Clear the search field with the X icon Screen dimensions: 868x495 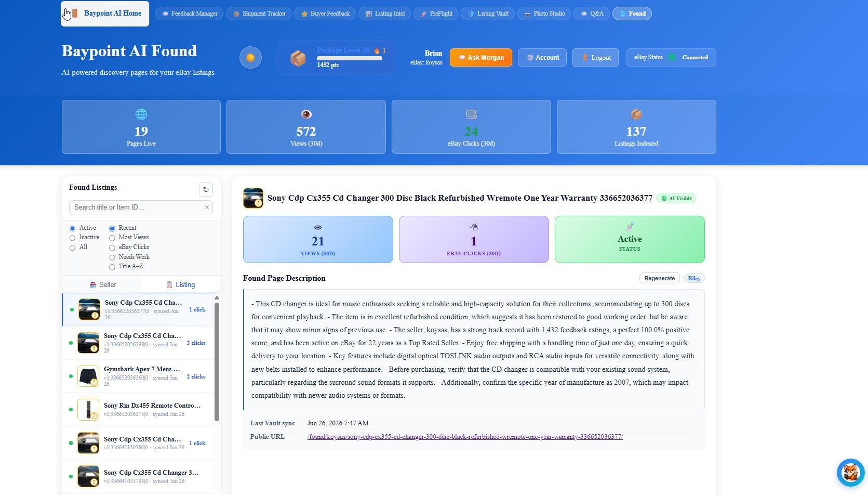coord(207,207)
